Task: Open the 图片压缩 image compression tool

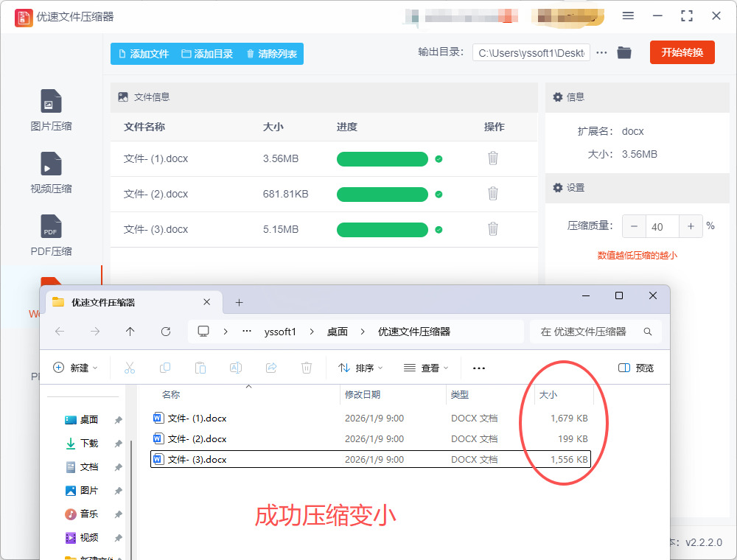Action: 51,110
